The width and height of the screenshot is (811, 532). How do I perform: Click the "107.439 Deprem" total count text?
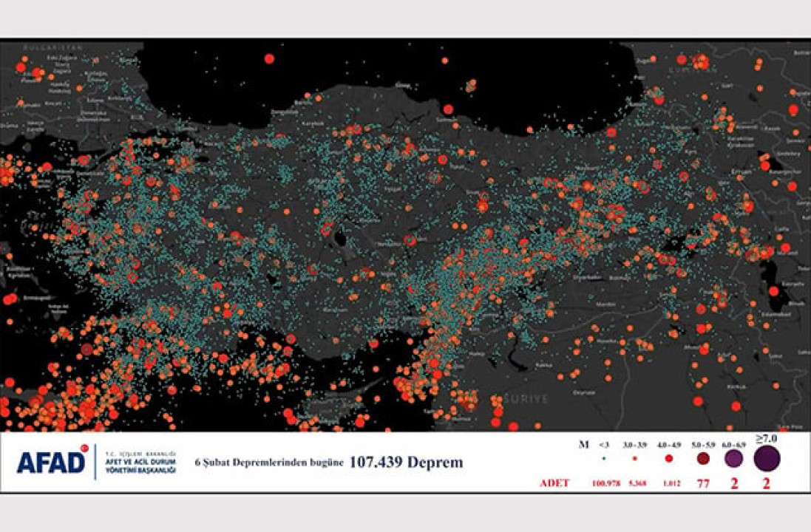(406, 463)
